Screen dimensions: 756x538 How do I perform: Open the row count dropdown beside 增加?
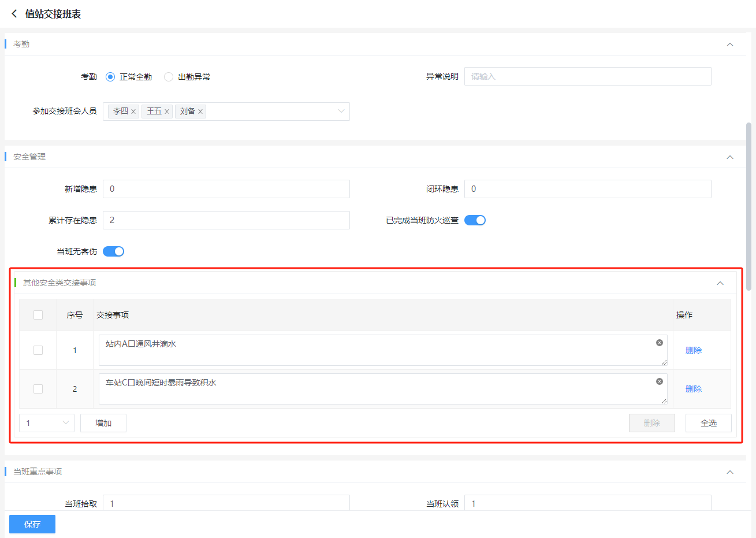[47, 423]
